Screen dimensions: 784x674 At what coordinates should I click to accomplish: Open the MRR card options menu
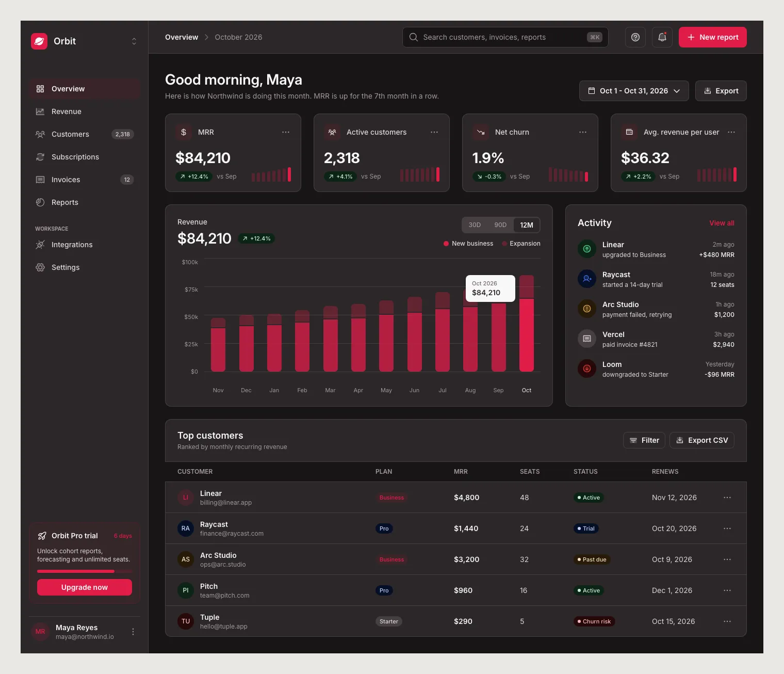tap(286, 132)
